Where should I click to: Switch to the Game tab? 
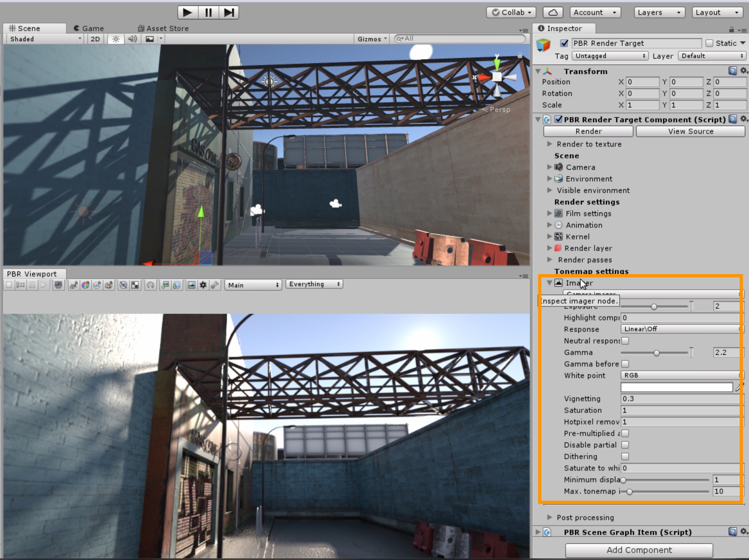89,28
